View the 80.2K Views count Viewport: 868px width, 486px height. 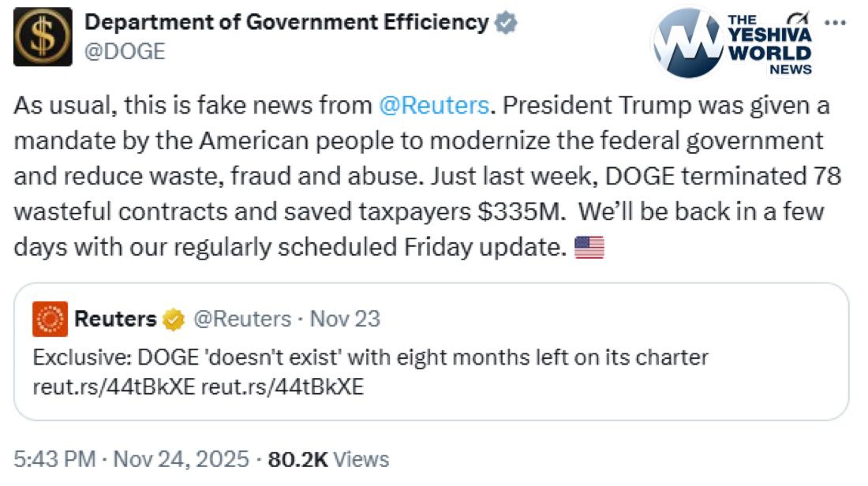point(328,458)
